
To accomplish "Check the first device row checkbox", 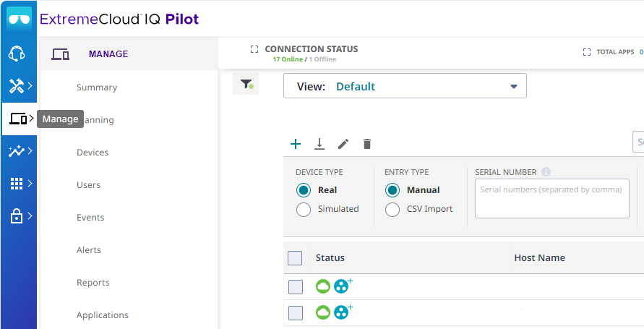I will coord(296,287).
